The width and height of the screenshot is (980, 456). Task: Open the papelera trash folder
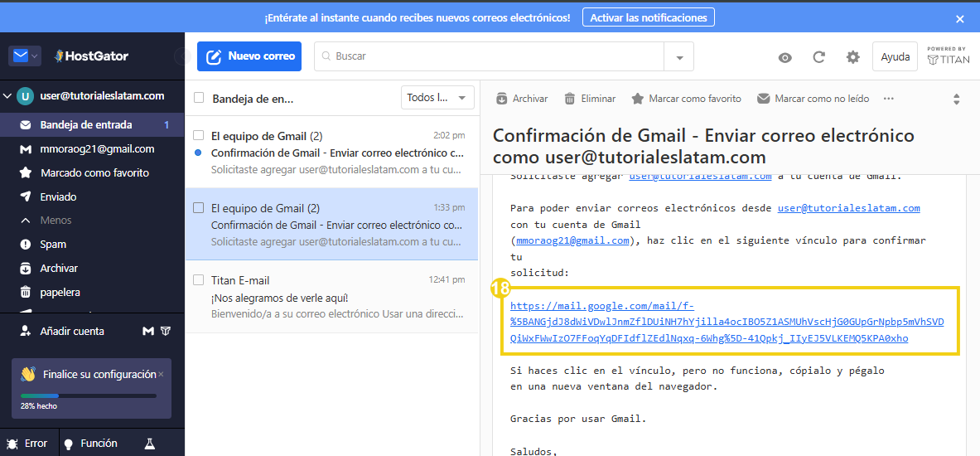tap(92, 292)
